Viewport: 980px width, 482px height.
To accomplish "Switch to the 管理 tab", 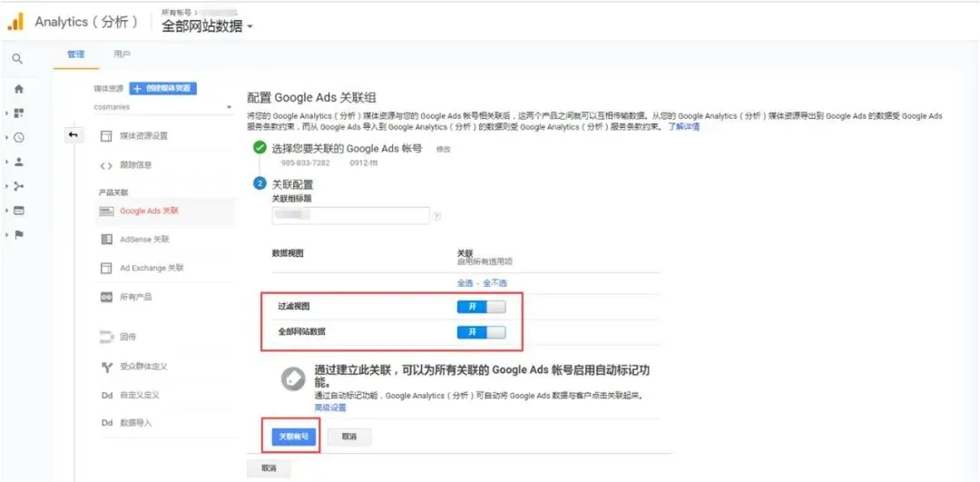I will click(75, 55).
